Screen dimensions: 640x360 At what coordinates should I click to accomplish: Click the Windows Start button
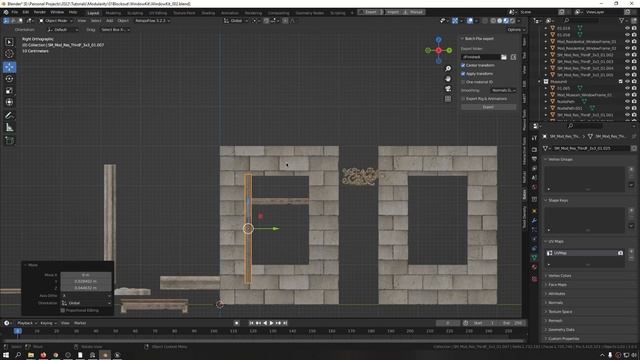pyautogui.click(x=6, y=355)
